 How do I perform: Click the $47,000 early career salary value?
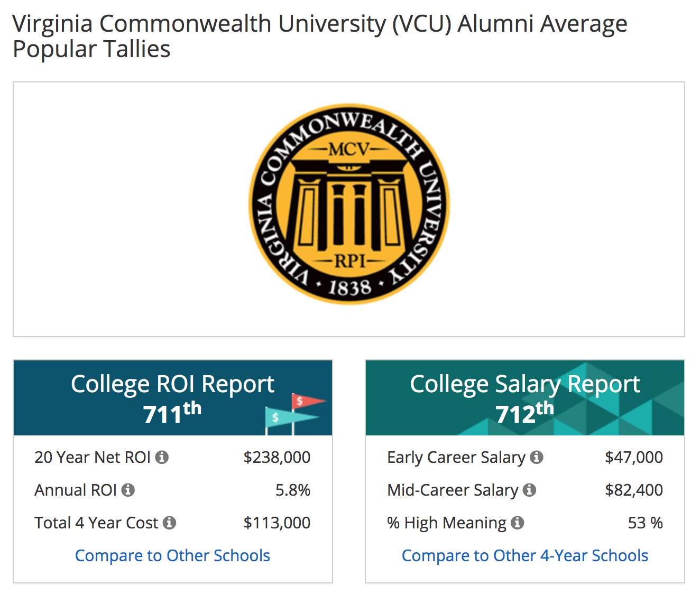pos(633,457)
